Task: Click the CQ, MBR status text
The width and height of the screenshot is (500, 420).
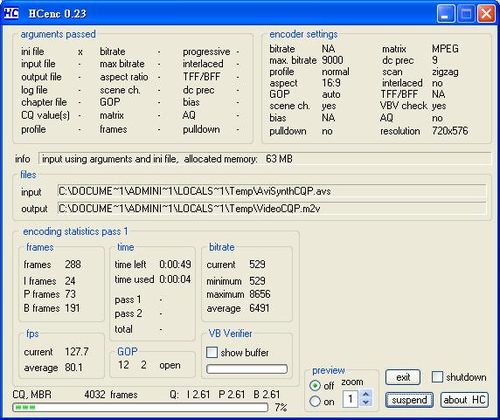Action: point(32,395)
